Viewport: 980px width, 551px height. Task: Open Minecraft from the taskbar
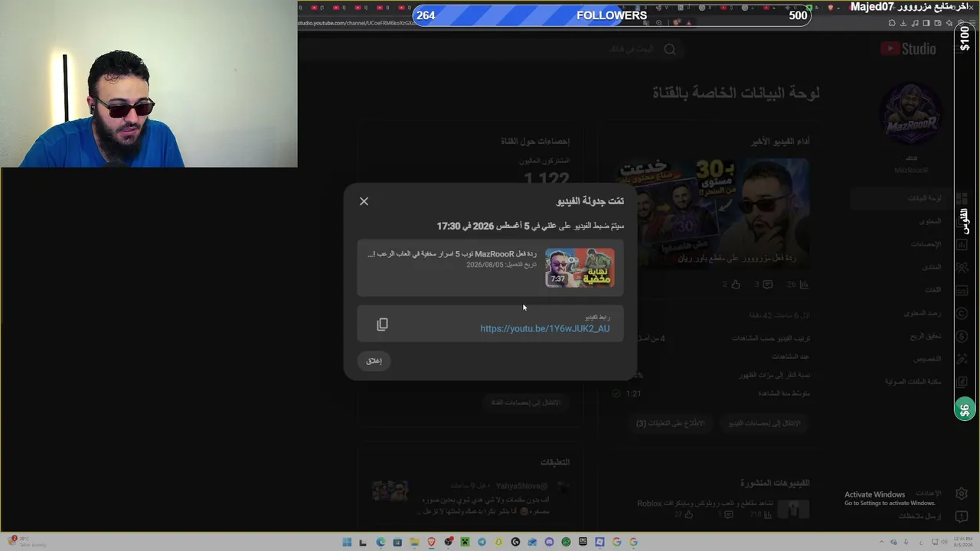[465, 542]
